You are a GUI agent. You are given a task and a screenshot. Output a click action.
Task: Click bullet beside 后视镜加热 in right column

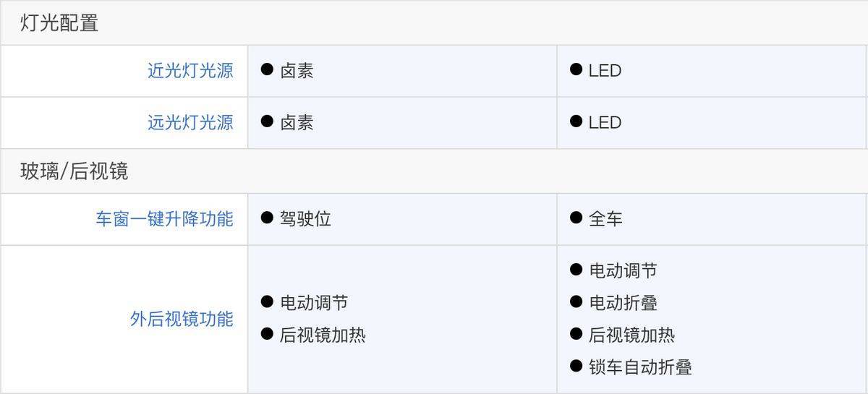pyautogui.click(x=576, y=333)
